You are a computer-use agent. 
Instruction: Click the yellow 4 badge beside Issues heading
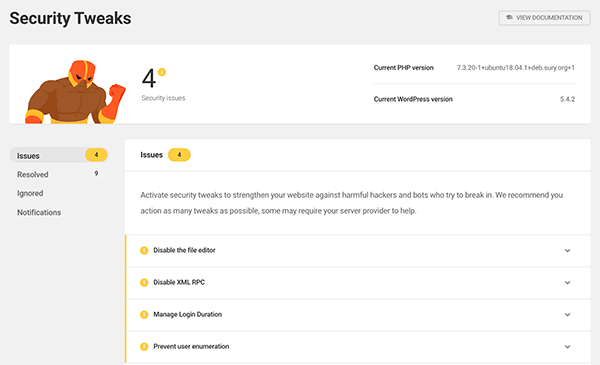pos(179,155)
